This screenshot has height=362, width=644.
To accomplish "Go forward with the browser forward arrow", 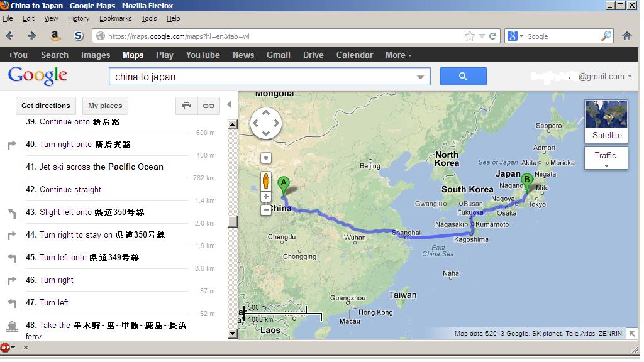I will click(31, 36).
